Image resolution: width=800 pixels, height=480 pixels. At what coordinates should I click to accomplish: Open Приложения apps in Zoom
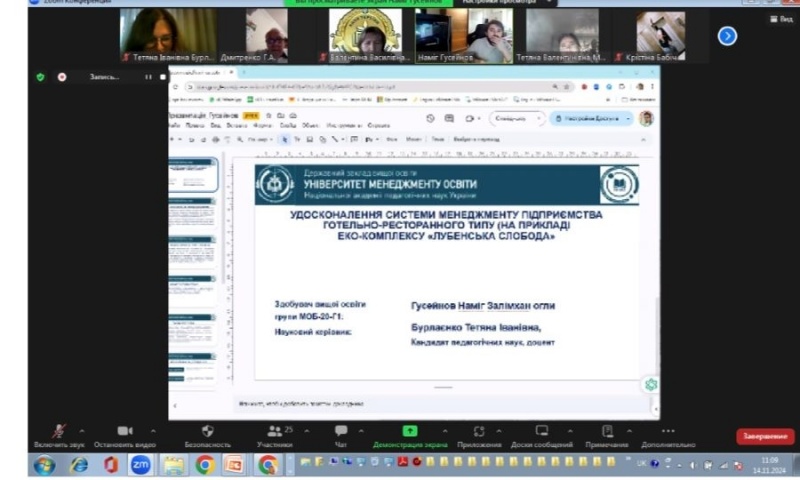479,436
